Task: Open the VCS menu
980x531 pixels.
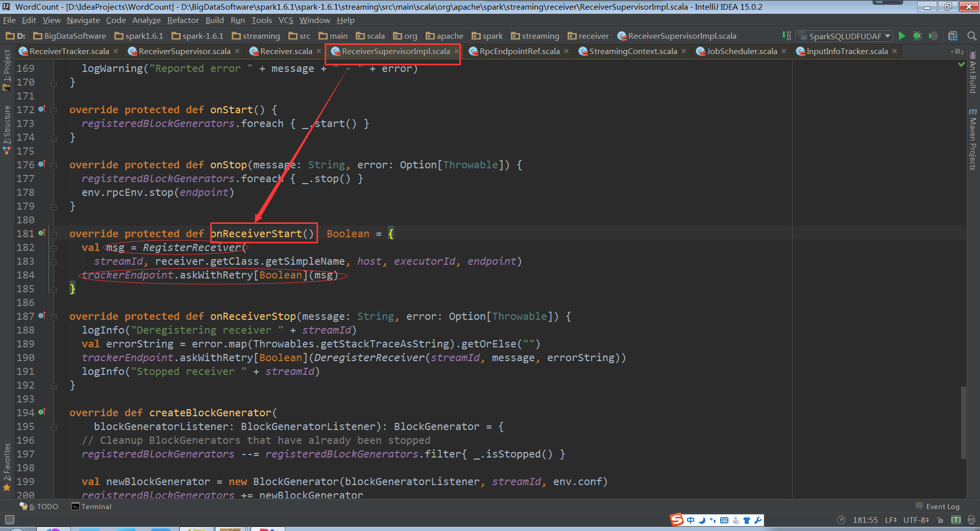Action: point(286,20)
